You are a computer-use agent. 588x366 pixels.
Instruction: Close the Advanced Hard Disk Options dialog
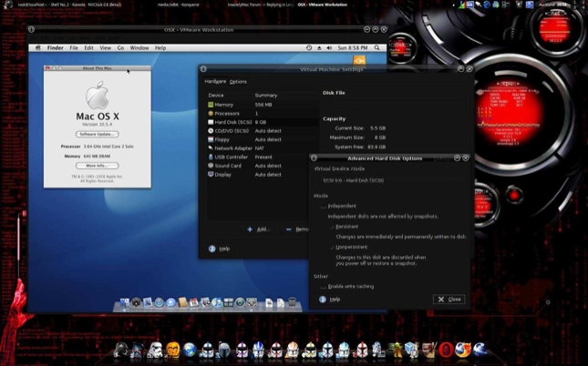(449, 299)
